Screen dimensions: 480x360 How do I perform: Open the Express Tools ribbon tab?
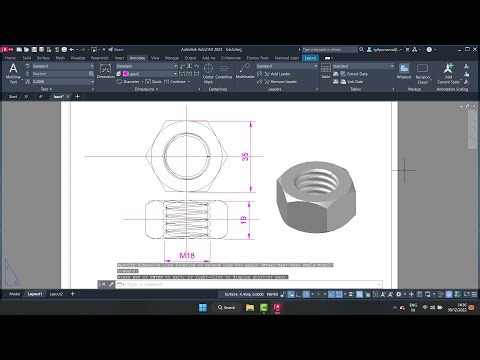(x=258, y=58)
